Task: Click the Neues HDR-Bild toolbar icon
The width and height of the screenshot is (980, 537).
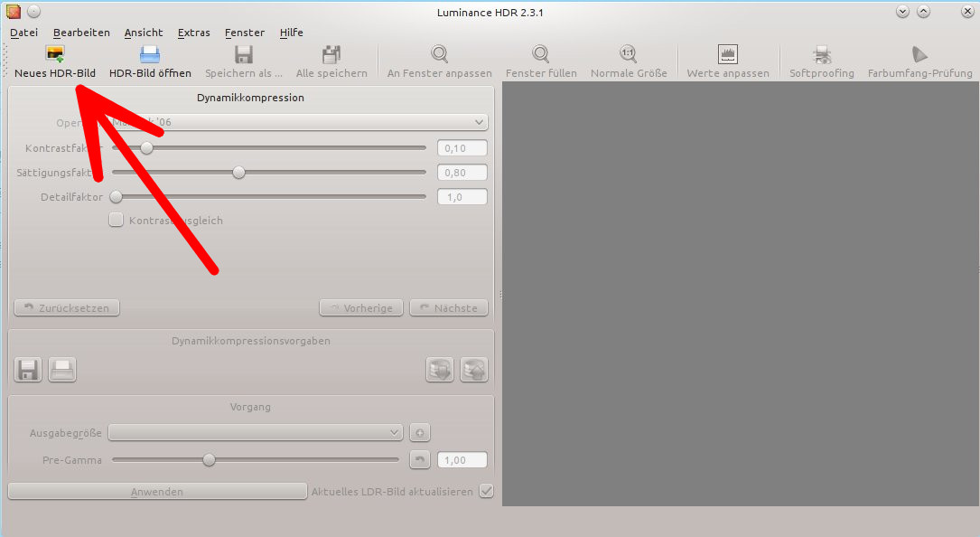Action: click(55, 54)
